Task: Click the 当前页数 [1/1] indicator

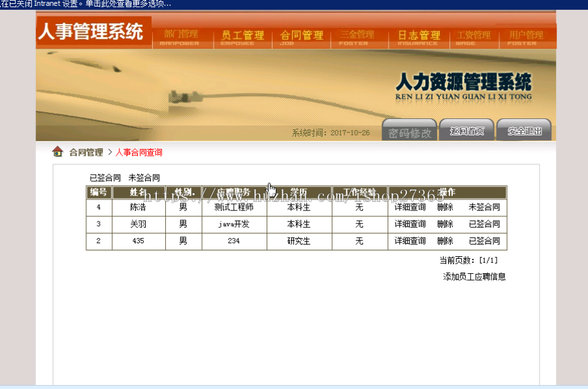Action: click(x=468, y=260)
